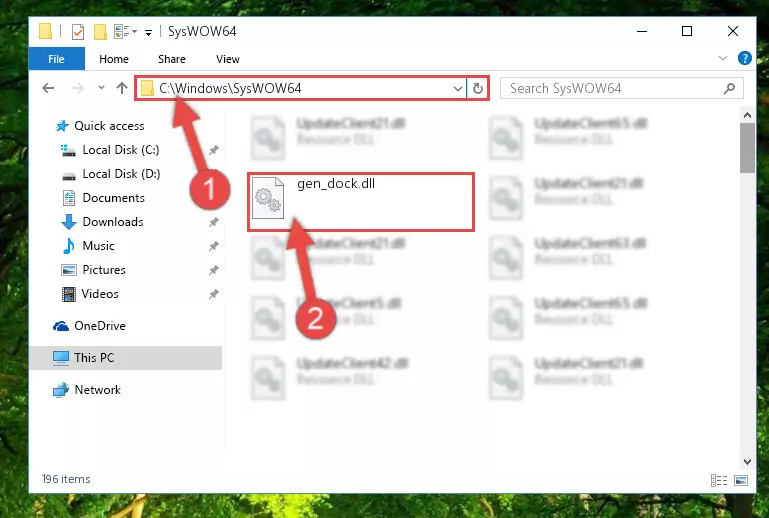Image resolution: width=769 pixels, height=518 pixels.
Task: Open Local Disk (D:) in the sidebar
Action: [121, 174]
